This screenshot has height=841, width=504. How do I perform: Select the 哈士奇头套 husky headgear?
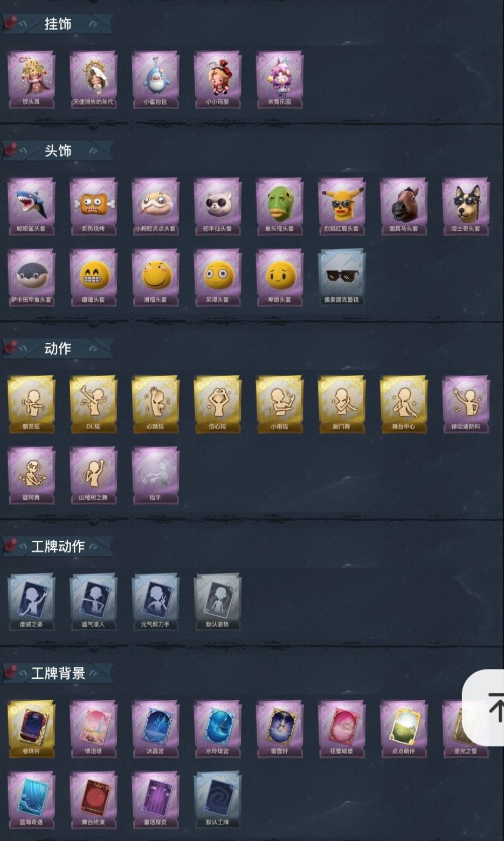pos(466,206)
